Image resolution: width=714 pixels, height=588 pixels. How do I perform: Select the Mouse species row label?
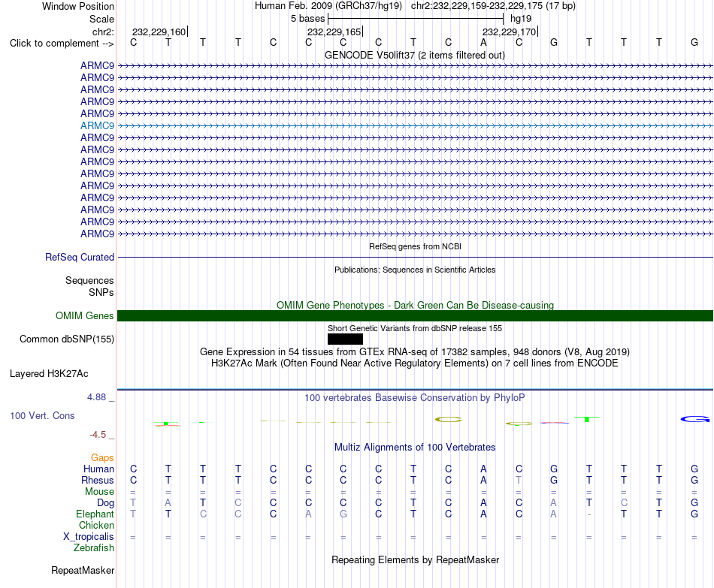[99, 492]
